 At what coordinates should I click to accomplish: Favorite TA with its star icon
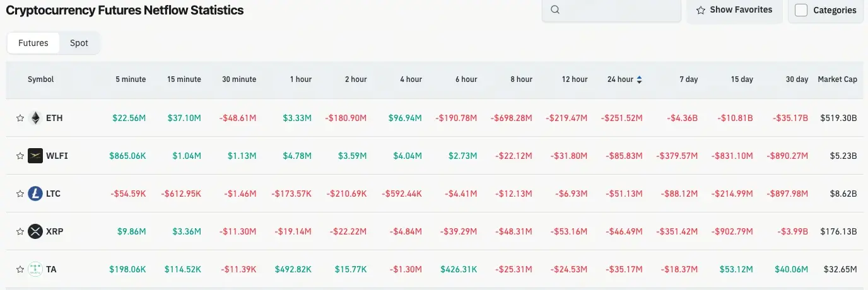(20, 269)
